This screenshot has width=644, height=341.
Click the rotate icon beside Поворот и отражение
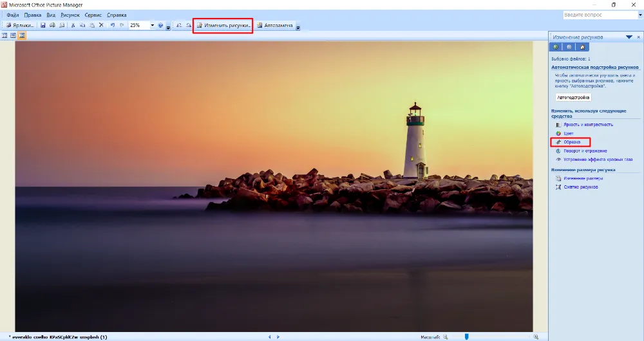pos(558,151)
